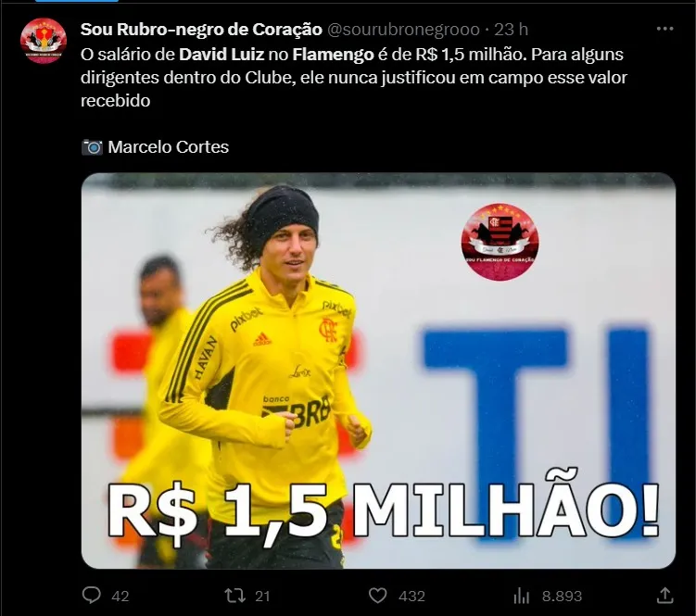Click the R$ 1,5 MILHÃO! caption on image
This screenshot has height=616, width=696.
point(383,509)
